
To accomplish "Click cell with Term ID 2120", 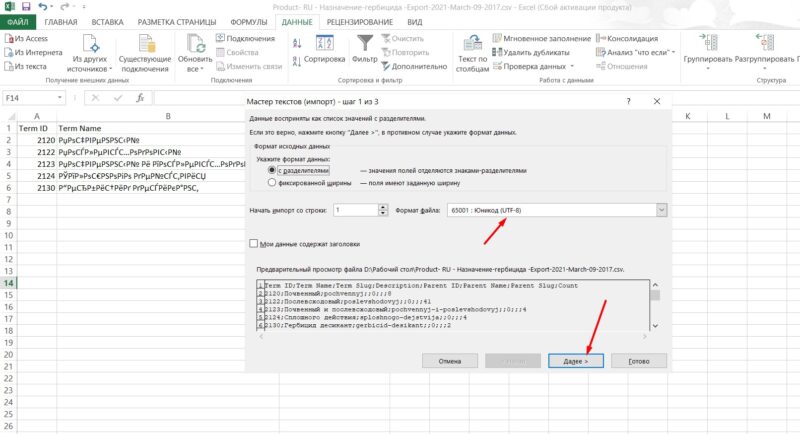I will click(x=37, y=140).
